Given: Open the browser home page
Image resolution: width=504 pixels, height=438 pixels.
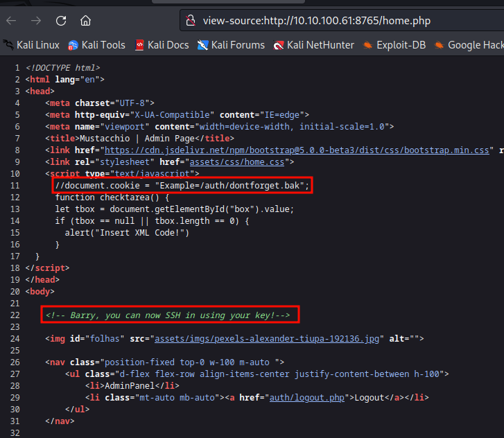Looking at the screenshot, I should (x=85, y=21).
